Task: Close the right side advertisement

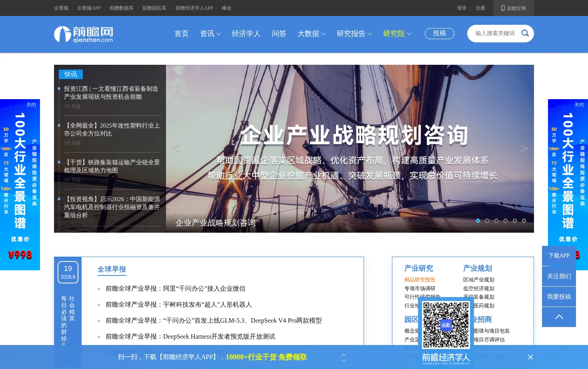Action: (579, 105)
